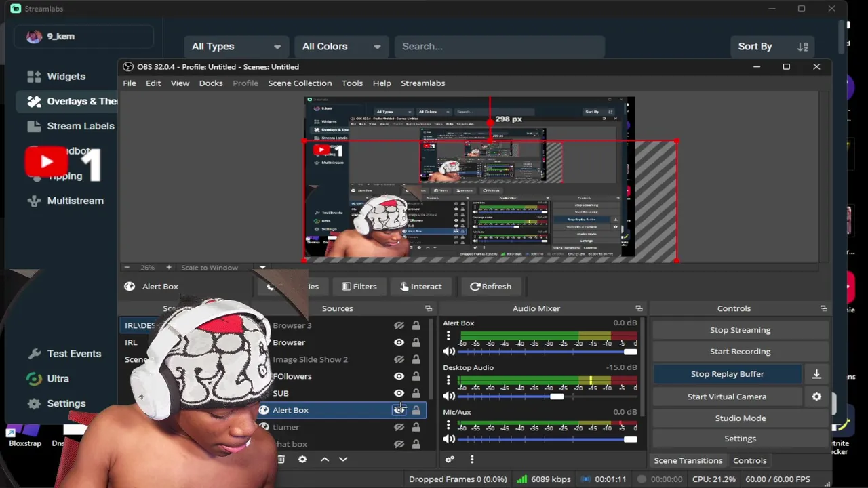Toggle lock on Browser source
Screen dimensions: 868x488
click(x=416, y=343)
